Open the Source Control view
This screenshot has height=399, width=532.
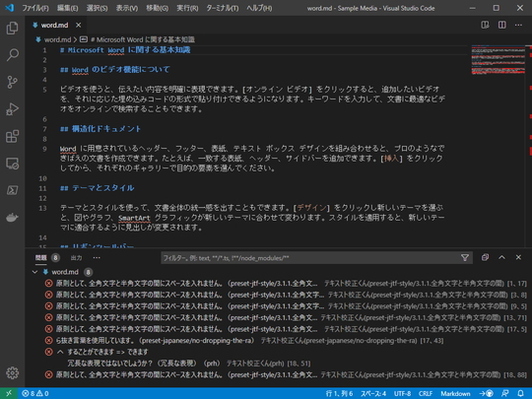pyautogui.click(x=12, y=82)
